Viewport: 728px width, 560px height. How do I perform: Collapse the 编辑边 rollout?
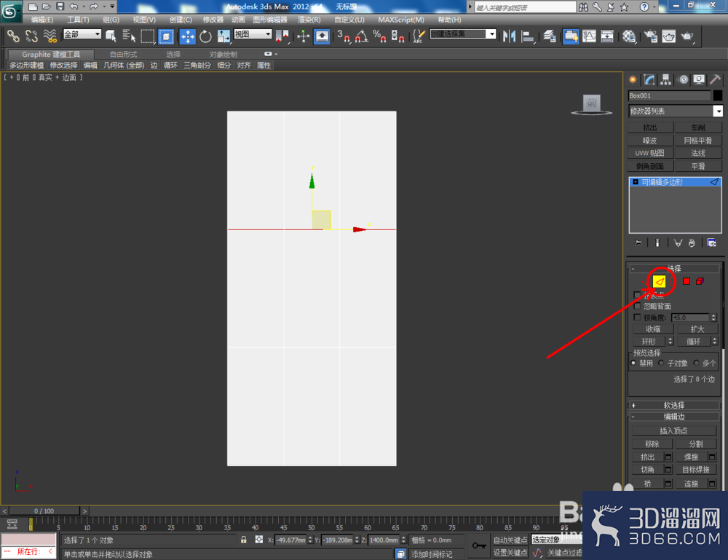(673, 417)
